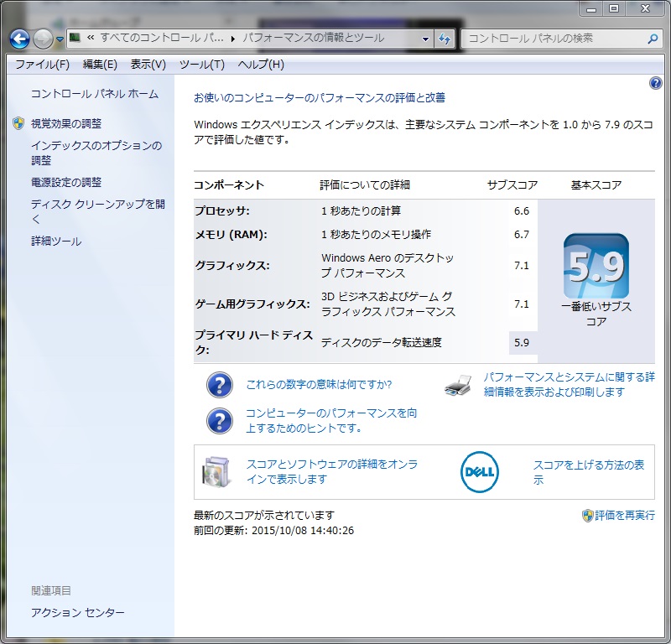Go back with the blue Back arrow

19,39
